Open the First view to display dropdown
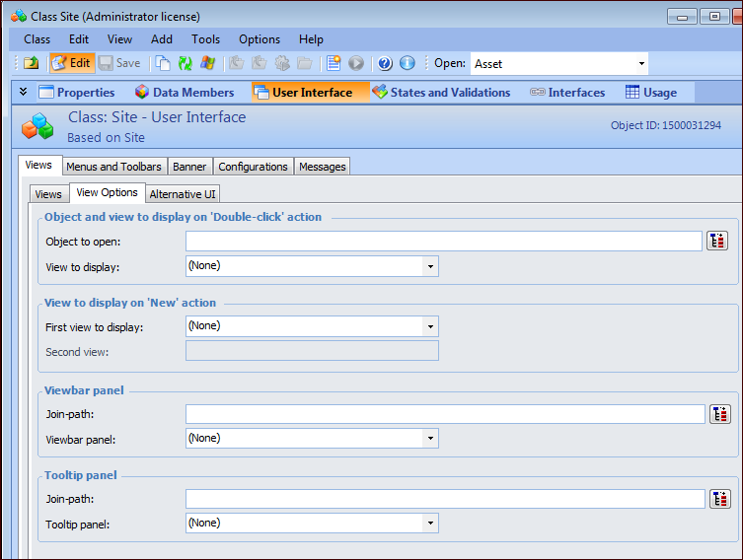Screen dimensions: 743x560 [430, 326]
